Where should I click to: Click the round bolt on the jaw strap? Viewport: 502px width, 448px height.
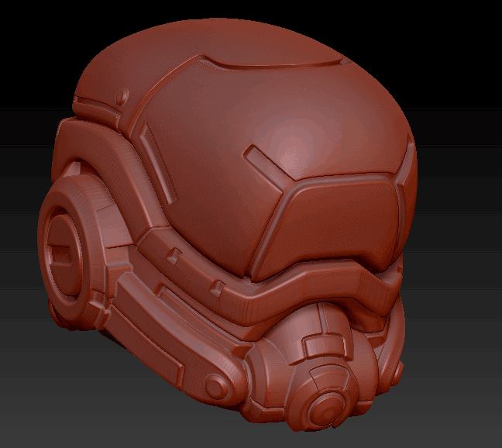212,384
